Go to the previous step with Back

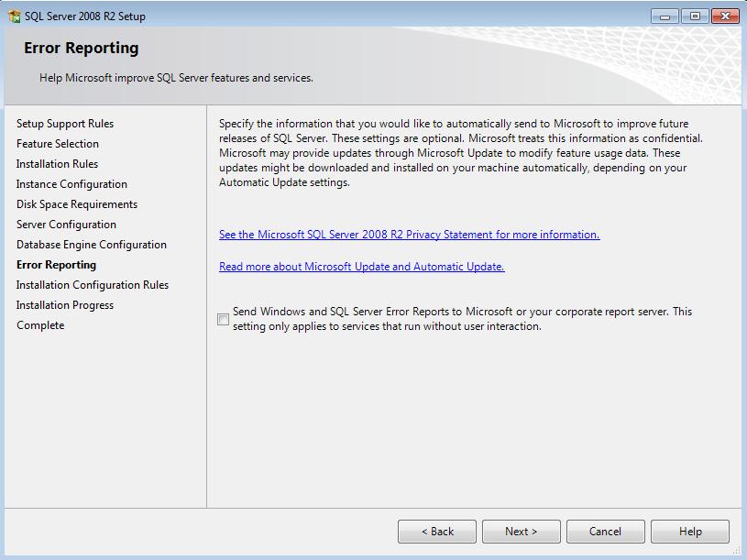click(x=437, y=532)
